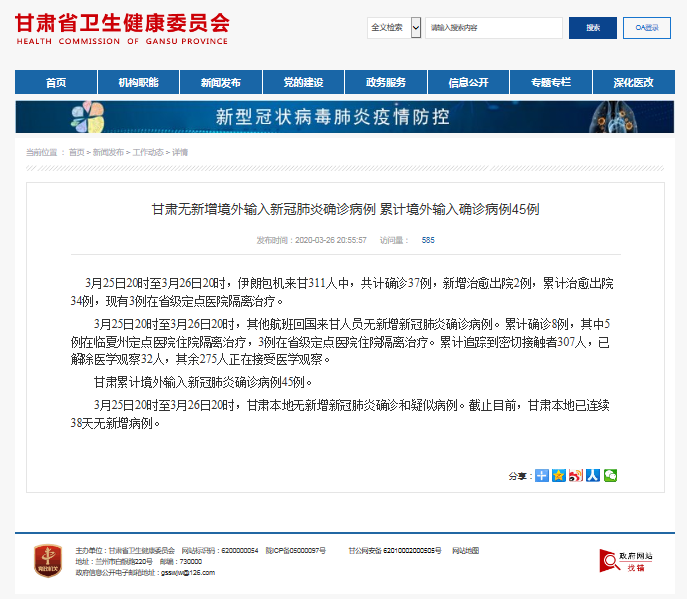This screenshot has height=599, width=687.
Task: Focus the search content input field
Action: coord(494,28)
